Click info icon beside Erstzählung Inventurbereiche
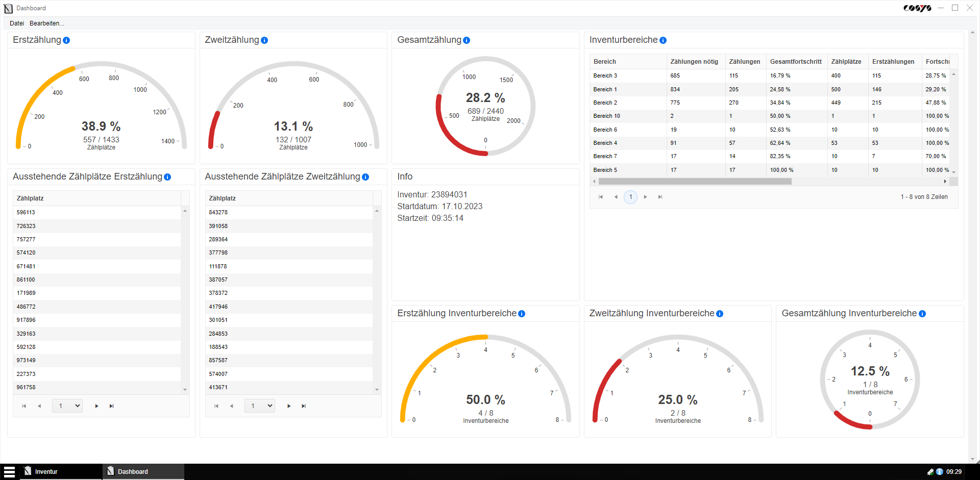Image resolution: width=980 pixels, height=480 pixels. pos(522,314)
